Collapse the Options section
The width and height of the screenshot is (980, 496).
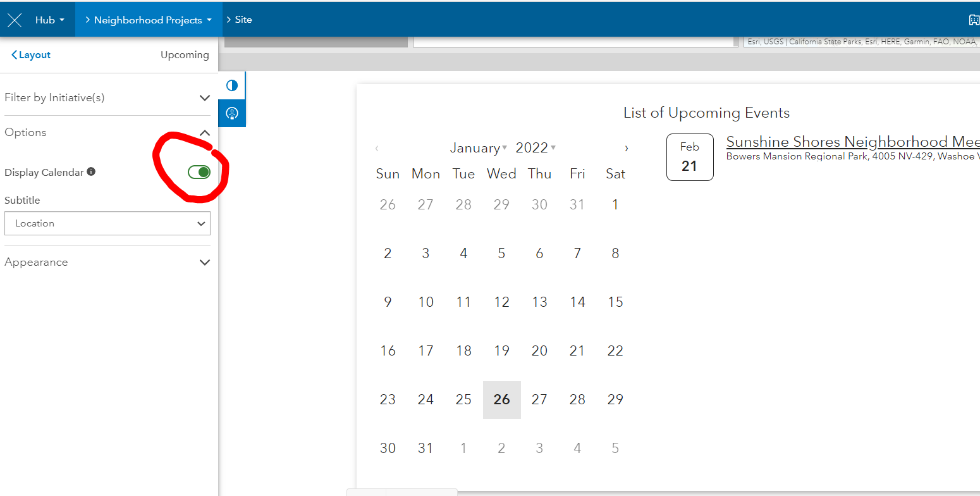pos(204,133)
